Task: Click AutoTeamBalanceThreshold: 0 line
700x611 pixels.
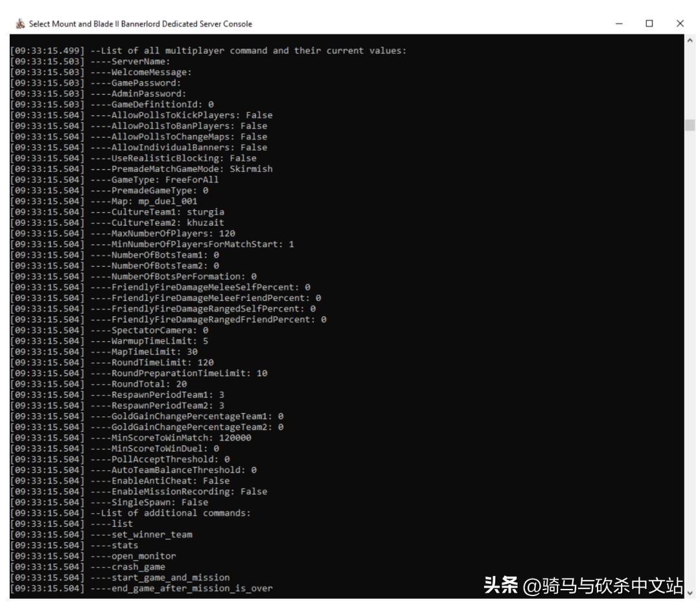Action: [x=133, y=470]
